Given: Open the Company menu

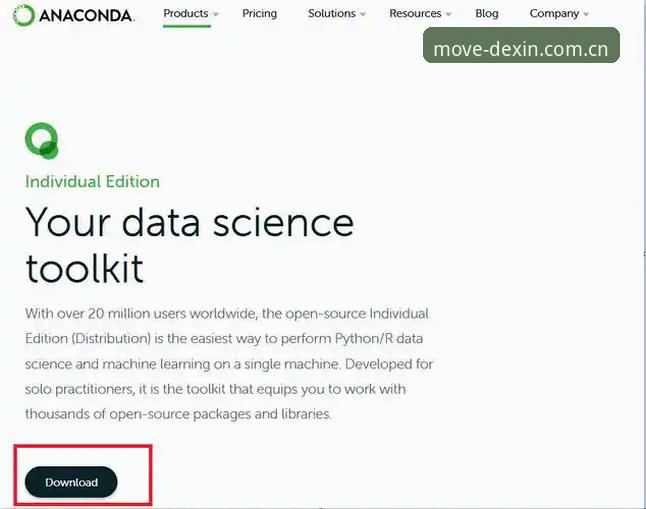Looking at the screenshot, I should [554, 14].
